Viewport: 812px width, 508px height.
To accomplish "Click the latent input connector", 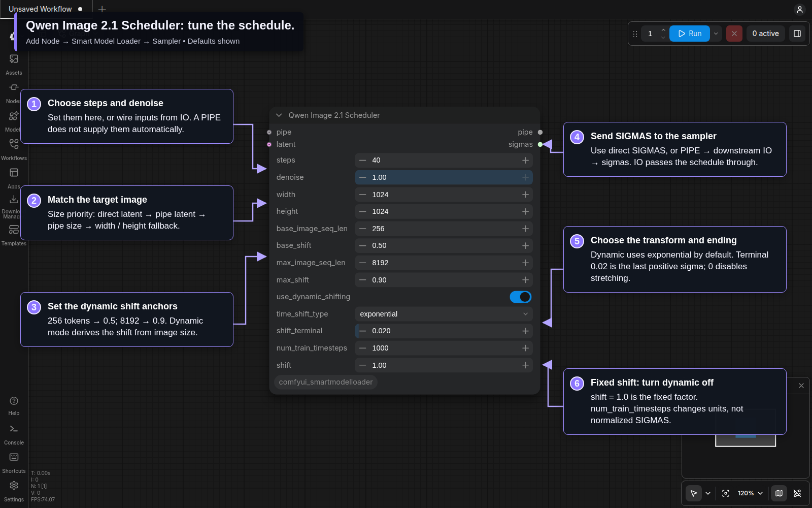I will (269, 144).
